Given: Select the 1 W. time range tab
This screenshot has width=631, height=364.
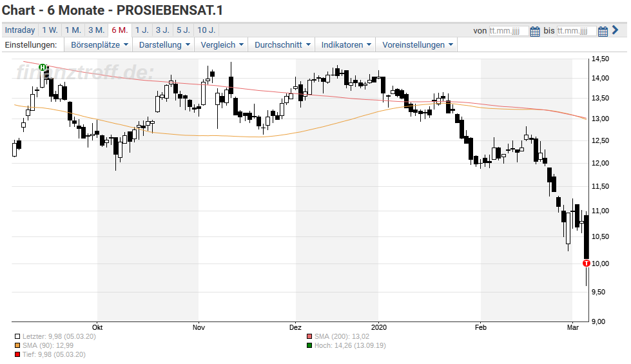Looking at the screenshot, I should pyautogui.click(x=50, y=30).
